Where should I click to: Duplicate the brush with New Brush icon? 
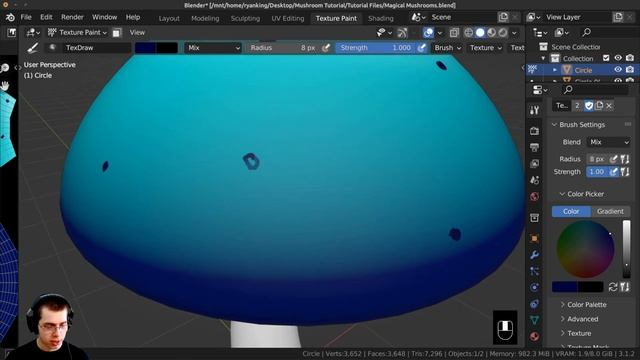pos(599,106)
